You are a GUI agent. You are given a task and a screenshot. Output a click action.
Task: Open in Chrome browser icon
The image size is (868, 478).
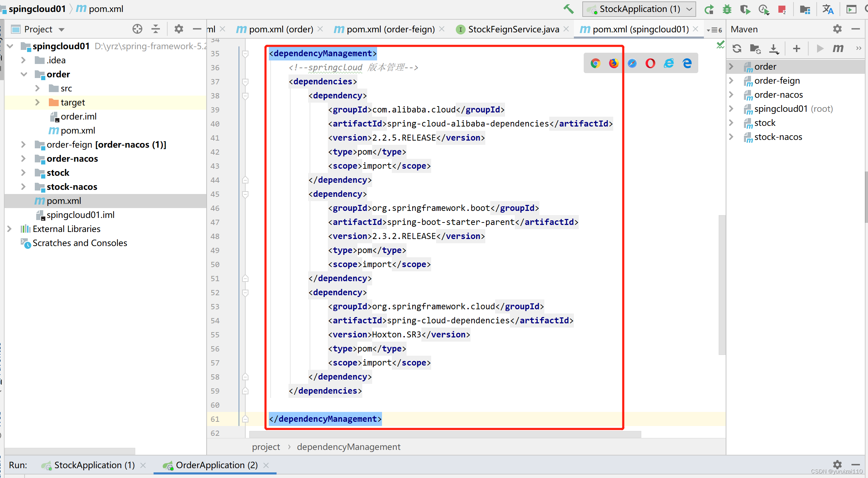point(595,63)
